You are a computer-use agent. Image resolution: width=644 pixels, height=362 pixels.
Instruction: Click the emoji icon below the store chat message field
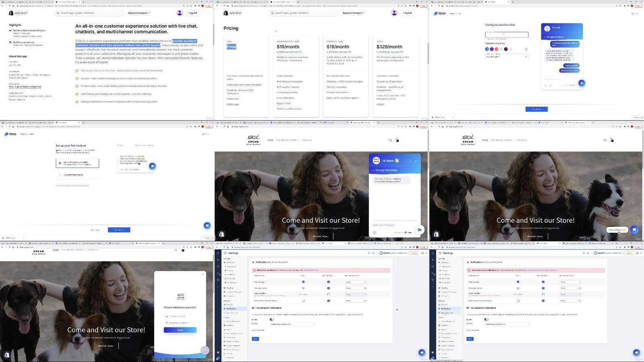point(374,232)
